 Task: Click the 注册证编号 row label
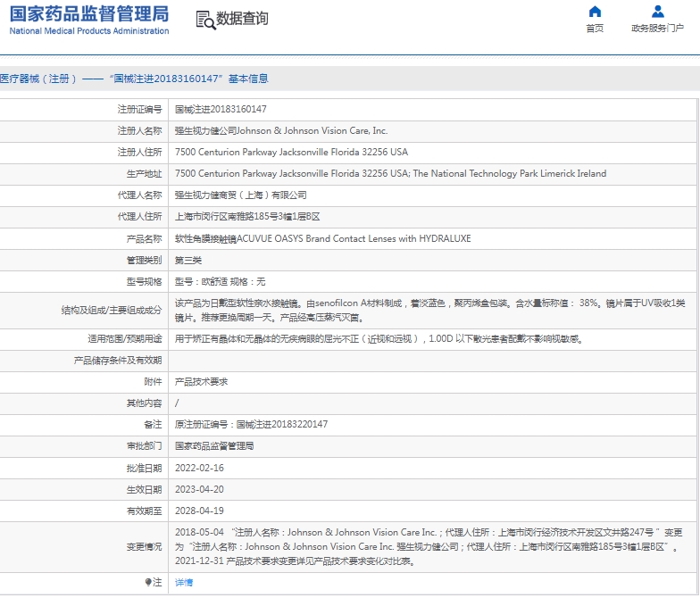point(139,109)
